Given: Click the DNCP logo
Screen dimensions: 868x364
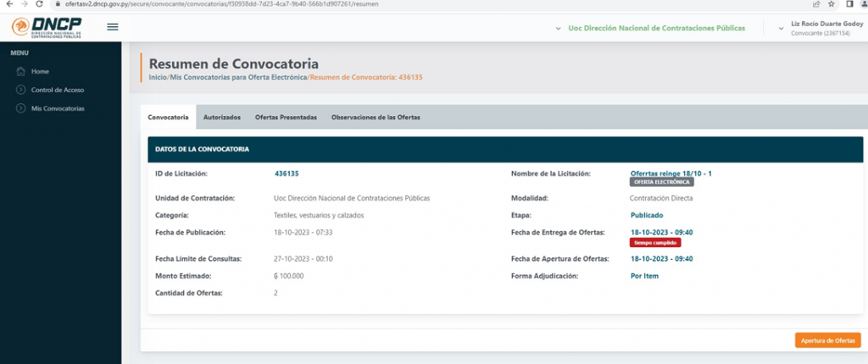Looking at the screenshot, I should click(46, 27).
